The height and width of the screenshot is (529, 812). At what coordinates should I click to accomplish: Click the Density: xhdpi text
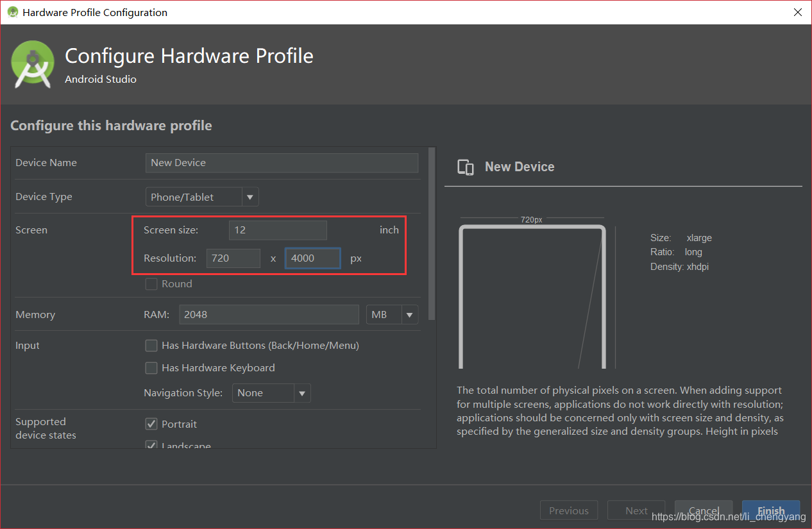coord(679,267)
